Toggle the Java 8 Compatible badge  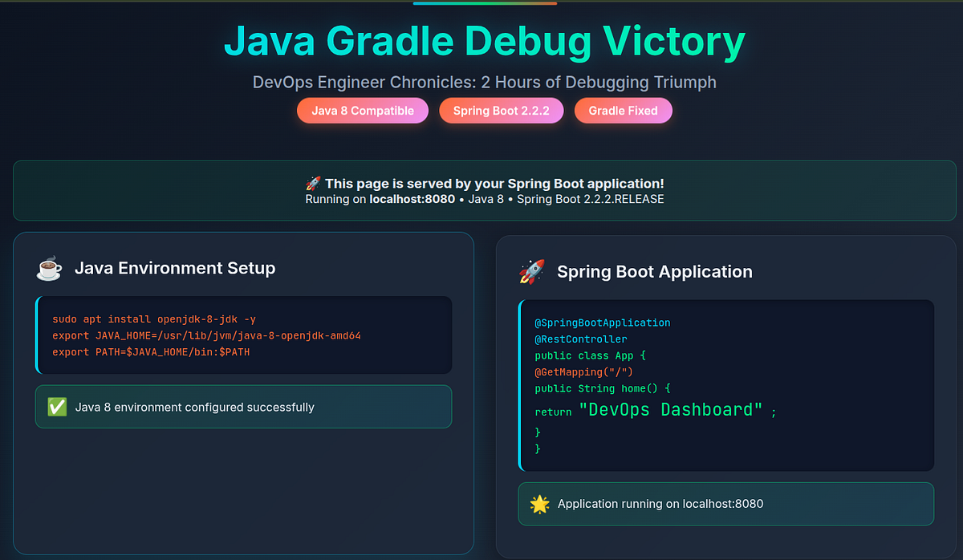coord(362,110)
